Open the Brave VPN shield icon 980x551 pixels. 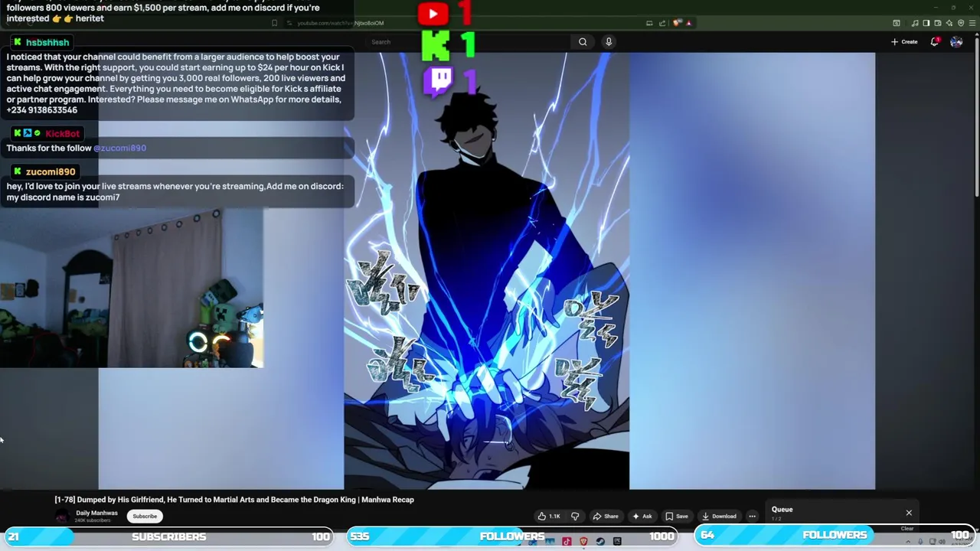pyautogui.click(x=961, y=23)
